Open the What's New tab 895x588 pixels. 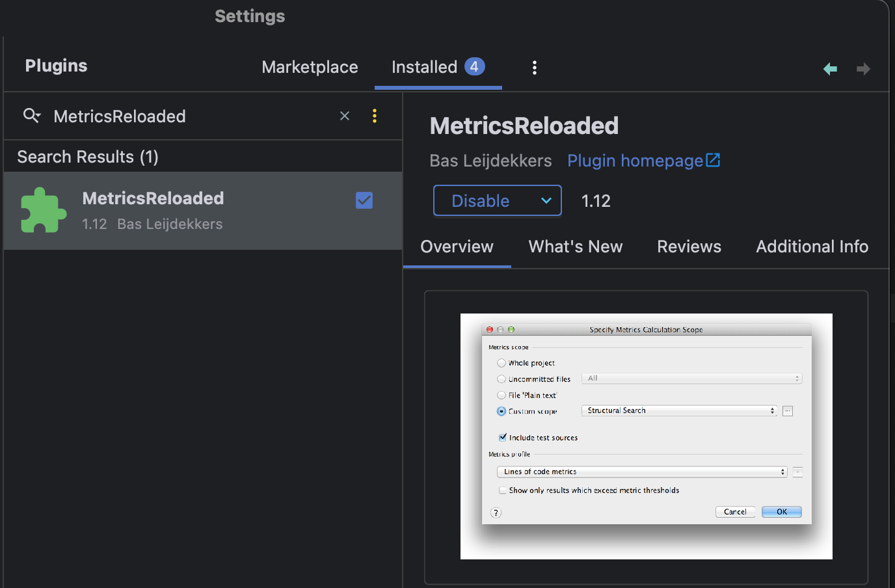pos(576,247)
